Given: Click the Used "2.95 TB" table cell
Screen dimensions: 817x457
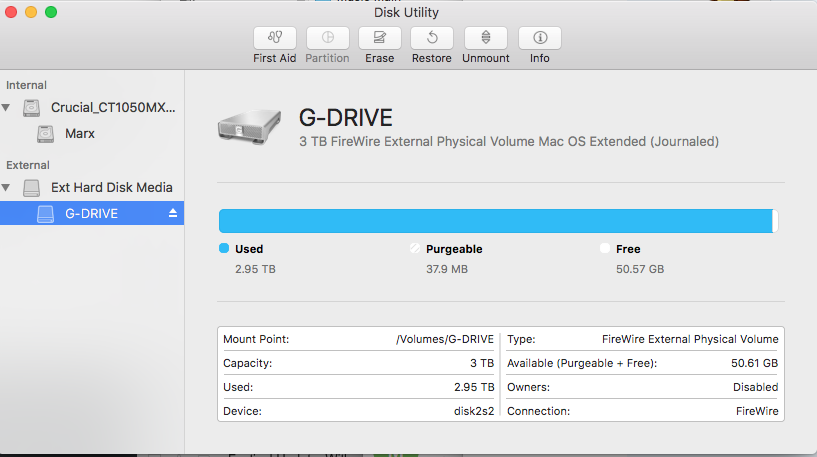Looking at the screenshot, I should tap(474, 387).
